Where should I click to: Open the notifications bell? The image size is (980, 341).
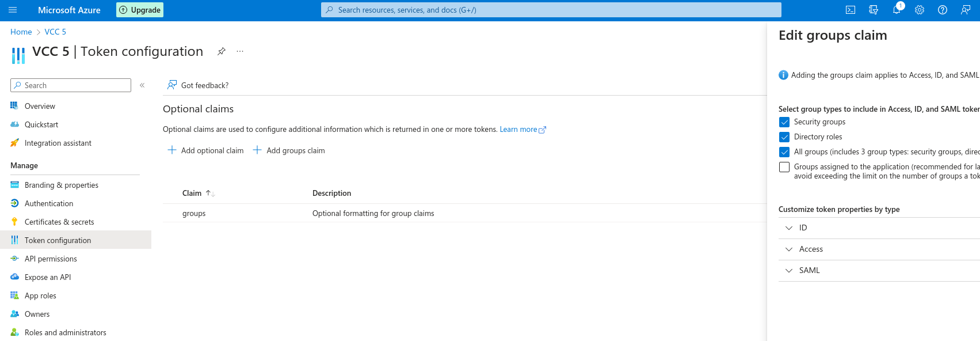coord(897,10)
